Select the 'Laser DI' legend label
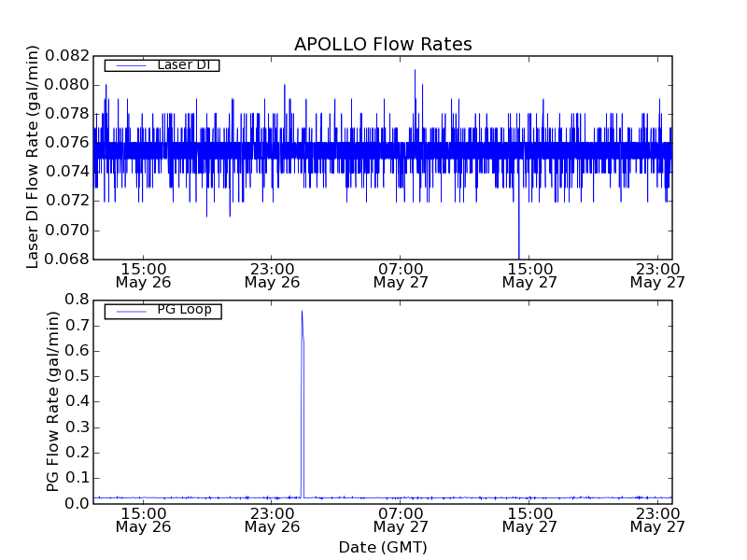This screenshot has width=747, height=560. click(183, 65)
